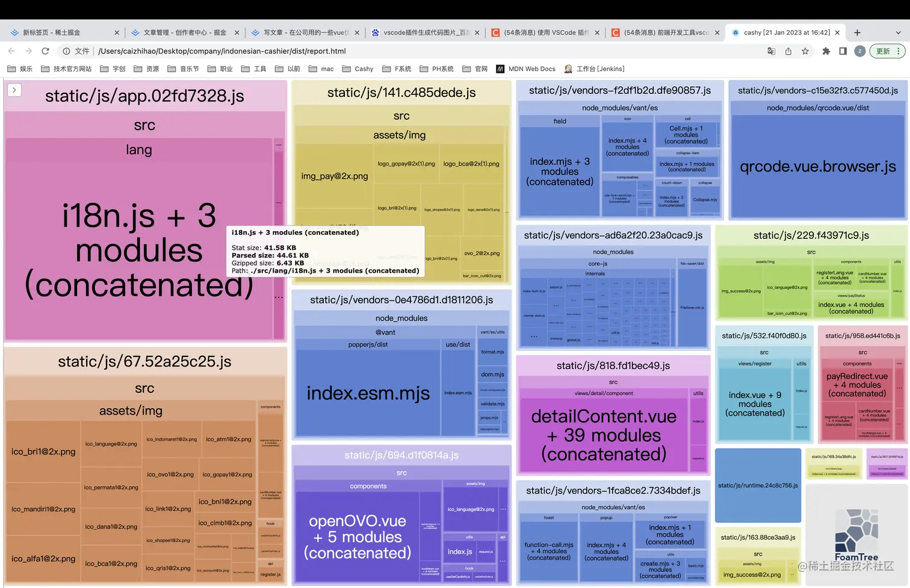Open the mac bookmarks folder

pos(321,69)
